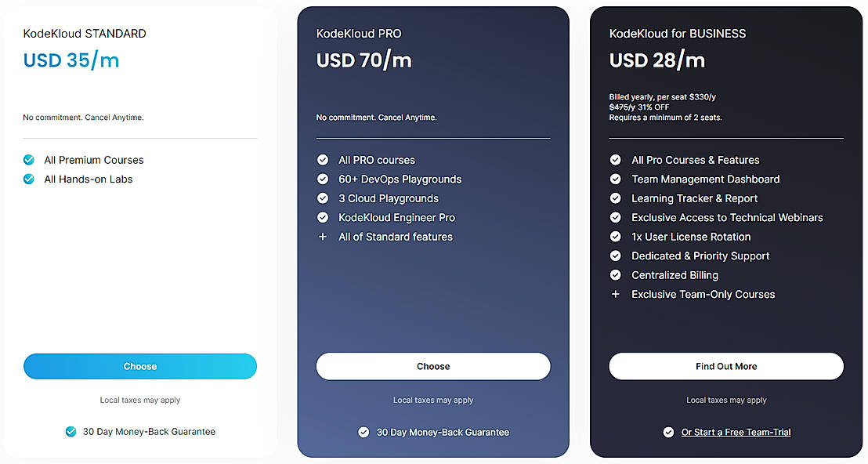Click the checkmark beside "All Premium Courses"
Image resolution: width=868 pixels, height=464 pixels.
[x=29, y=160]
